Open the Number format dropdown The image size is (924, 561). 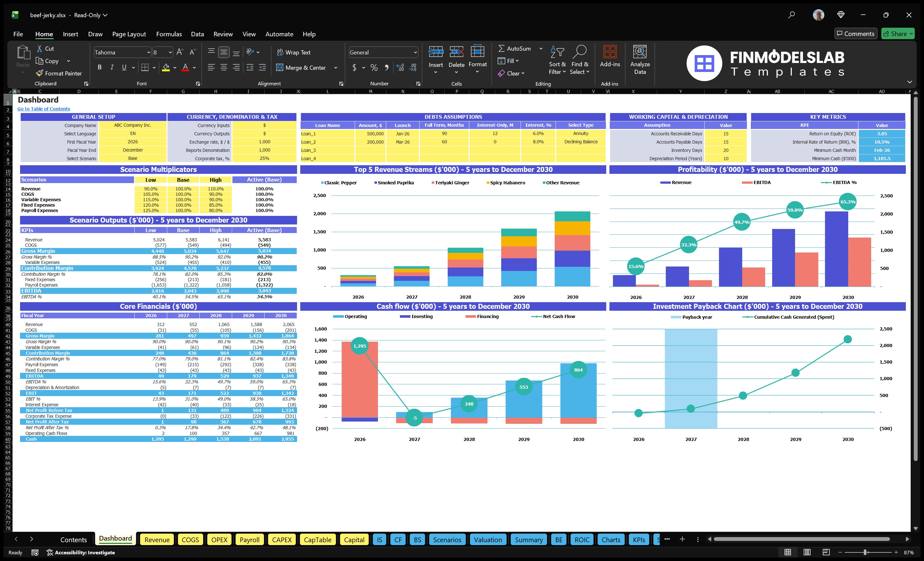pos(415,52)
